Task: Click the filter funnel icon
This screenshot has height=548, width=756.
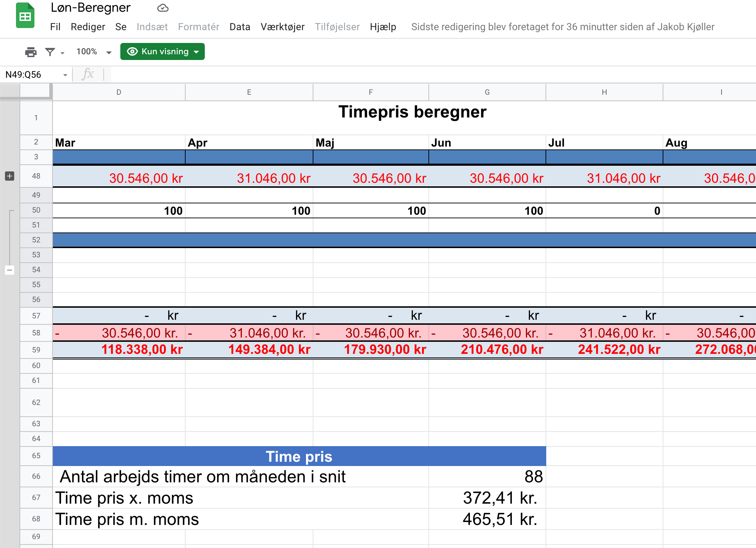Action: pyautogui.click(x=50, y=52)
